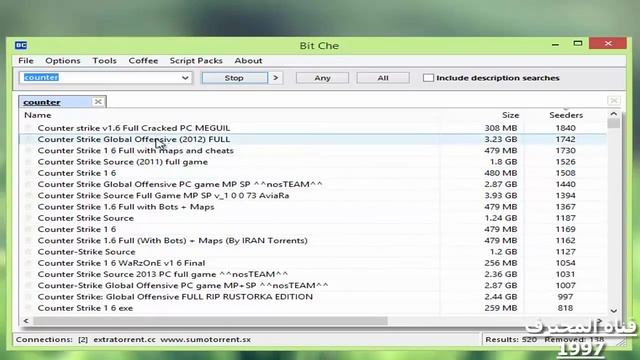Screen dimensions: 640x360
Task: Click the row icon beside Counter strike v1.6 MEGUIL
Action: (28, 128)
